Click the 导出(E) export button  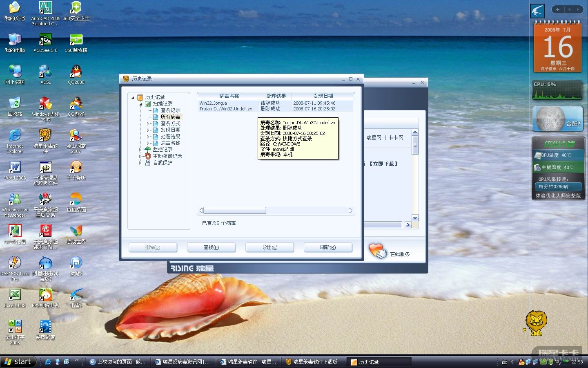[x=269, y=247]
